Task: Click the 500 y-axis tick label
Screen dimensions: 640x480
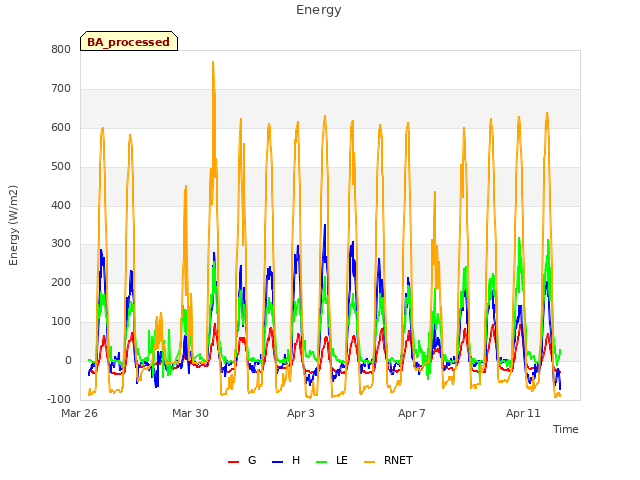Action: [61, 167]
